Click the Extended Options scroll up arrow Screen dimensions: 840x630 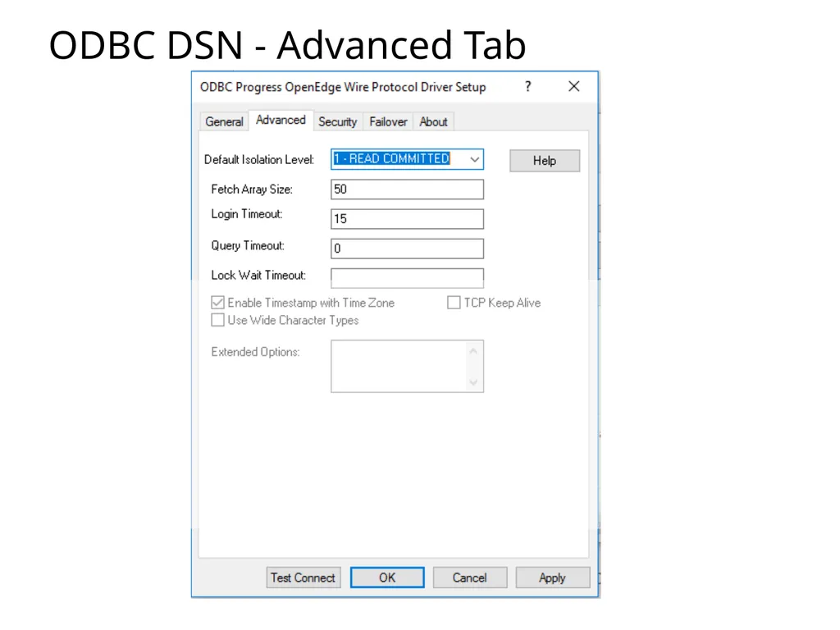point(473,351)
